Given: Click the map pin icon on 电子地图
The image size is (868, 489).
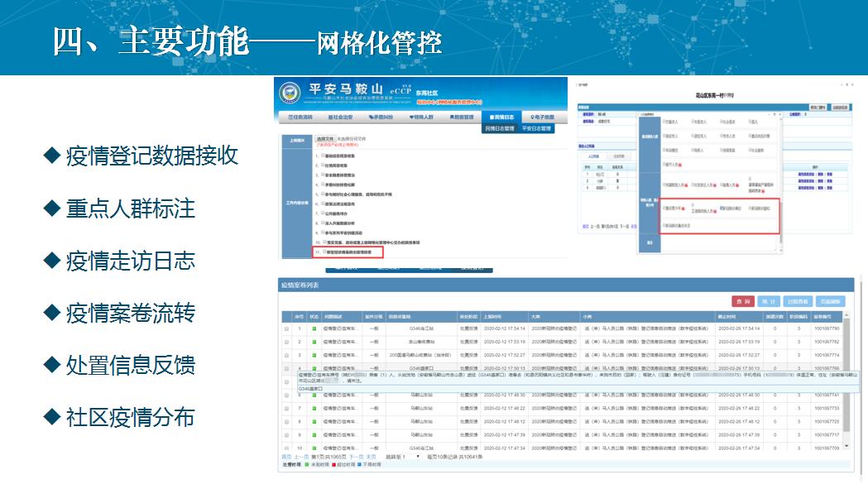Looking at the screenshot, I should click(x=532, y=117).
